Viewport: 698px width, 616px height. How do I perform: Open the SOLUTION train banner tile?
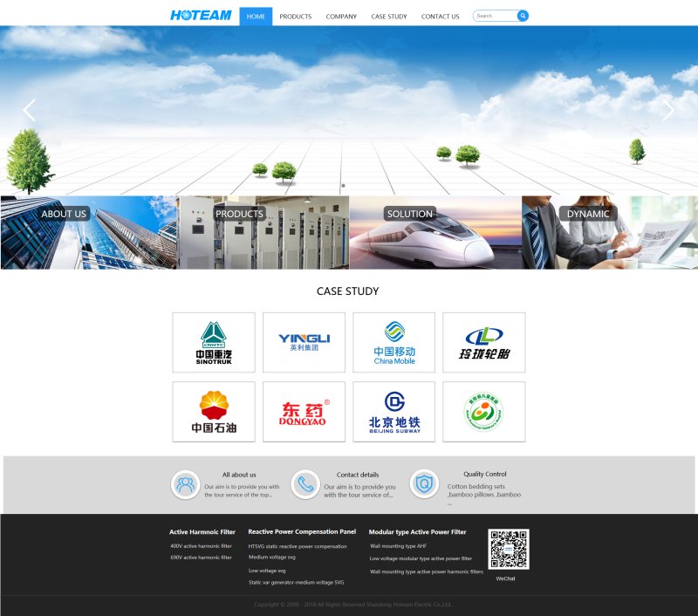[x=435, y=232]
